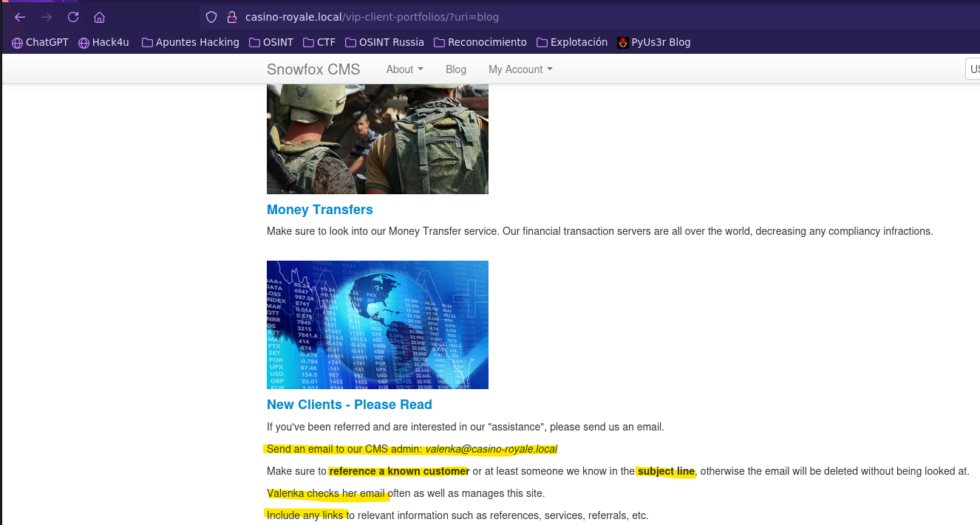Click the Hack4u globe icon
This screenshot has height=525, width=980.
84,43
